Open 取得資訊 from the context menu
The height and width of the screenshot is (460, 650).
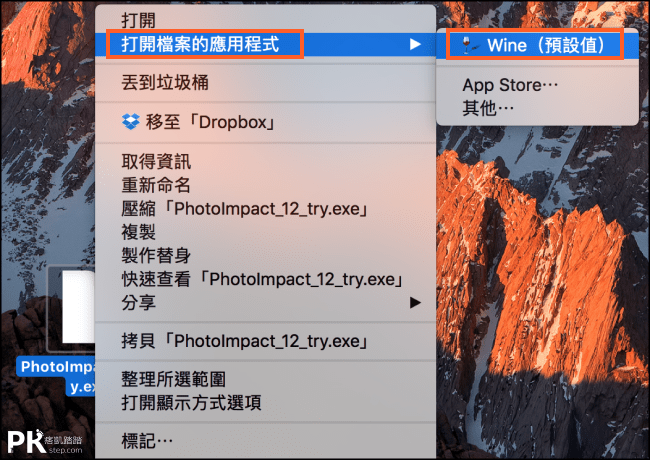coord(265,161)
